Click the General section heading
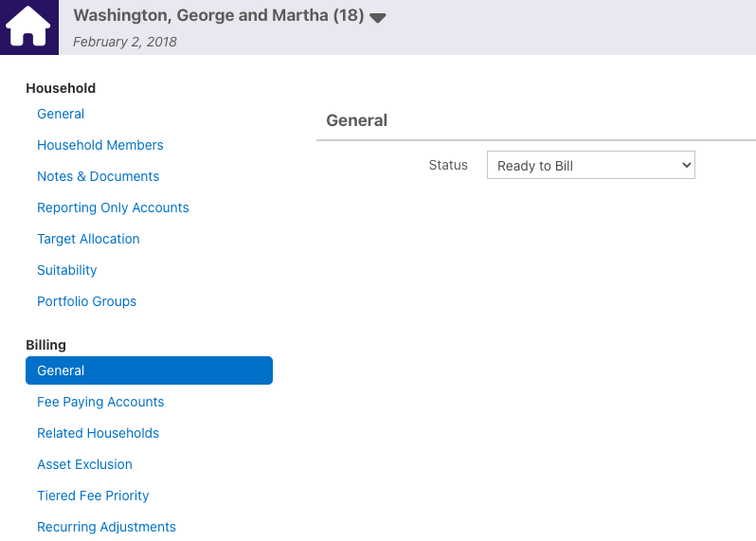 point(357,120)
